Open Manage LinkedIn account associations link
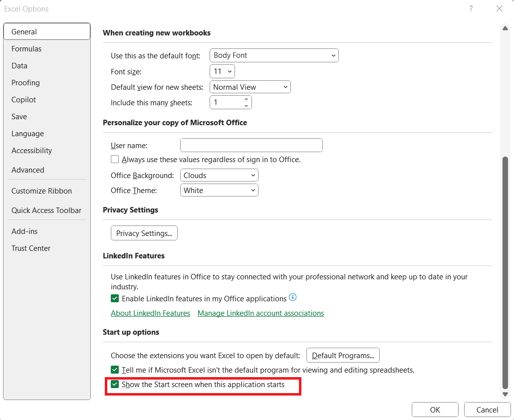This screenshot has width=514, height=420. (x=260, y=313)
